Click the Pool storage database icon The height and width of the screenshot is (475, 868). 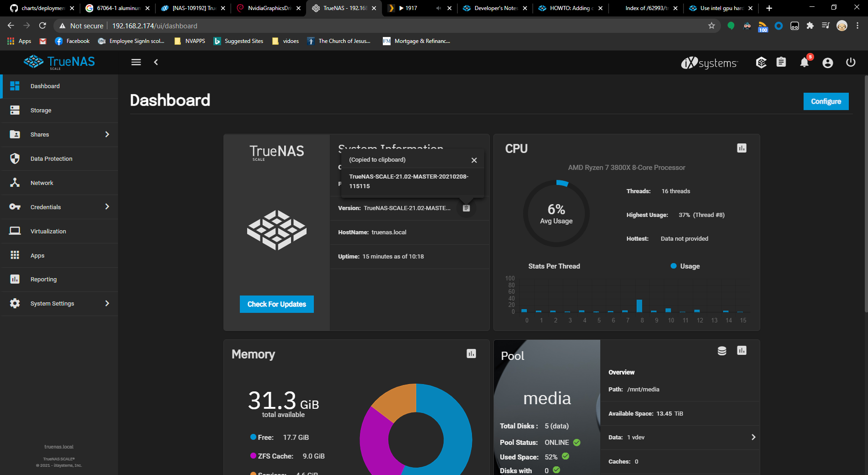click(x=722, y=351)
